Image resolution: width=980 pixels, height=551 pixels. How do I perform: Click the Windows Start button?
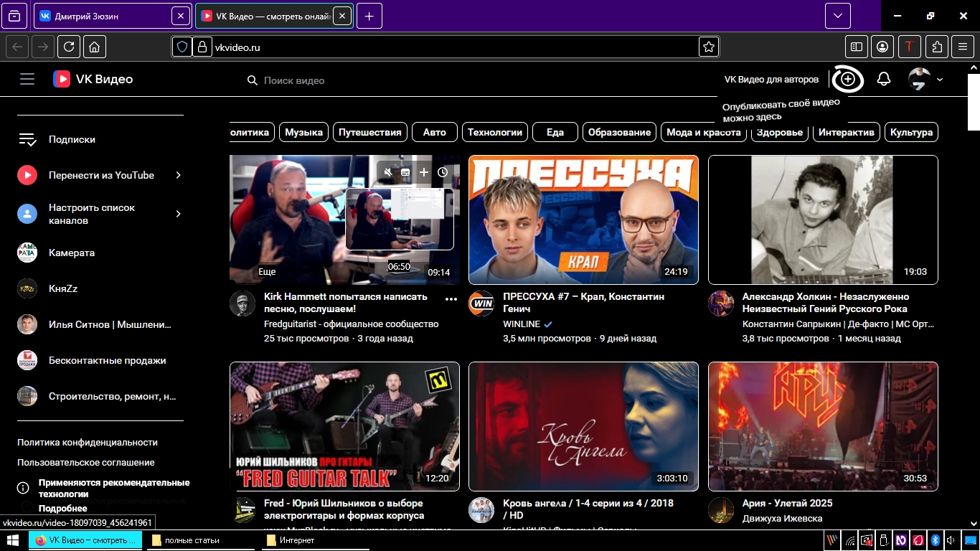point(14,540)
